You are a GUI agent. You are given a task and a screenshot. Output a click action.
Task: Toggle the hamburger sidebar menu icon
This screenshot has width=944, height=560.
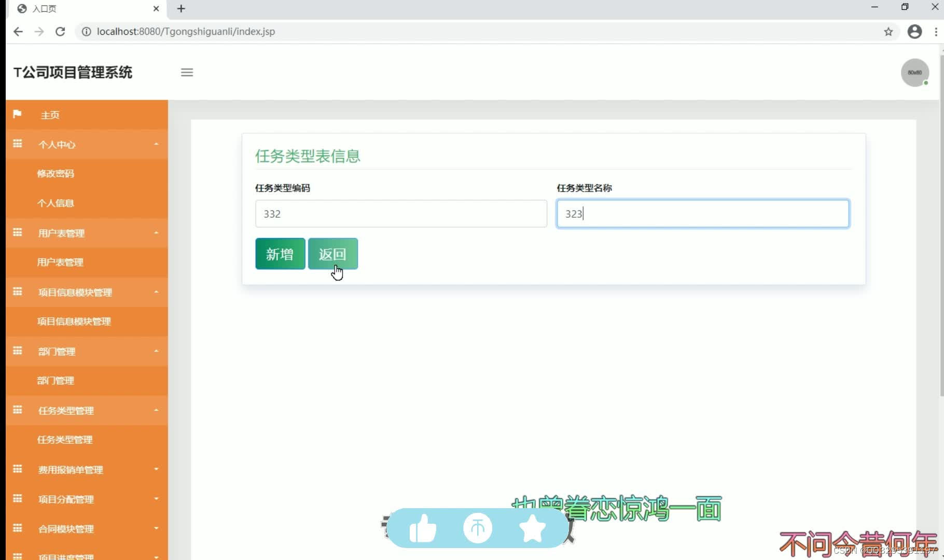pos(187,73)
